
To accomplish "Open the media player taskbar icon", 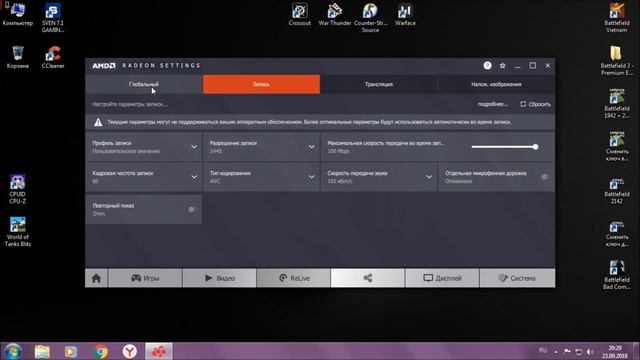I will pos(71,351).
